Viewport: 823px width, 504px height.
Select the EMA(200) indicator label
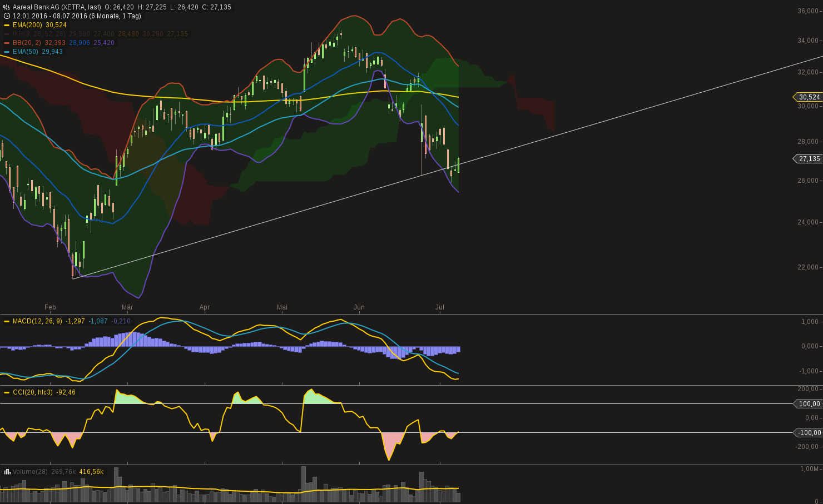pos(27,25)
